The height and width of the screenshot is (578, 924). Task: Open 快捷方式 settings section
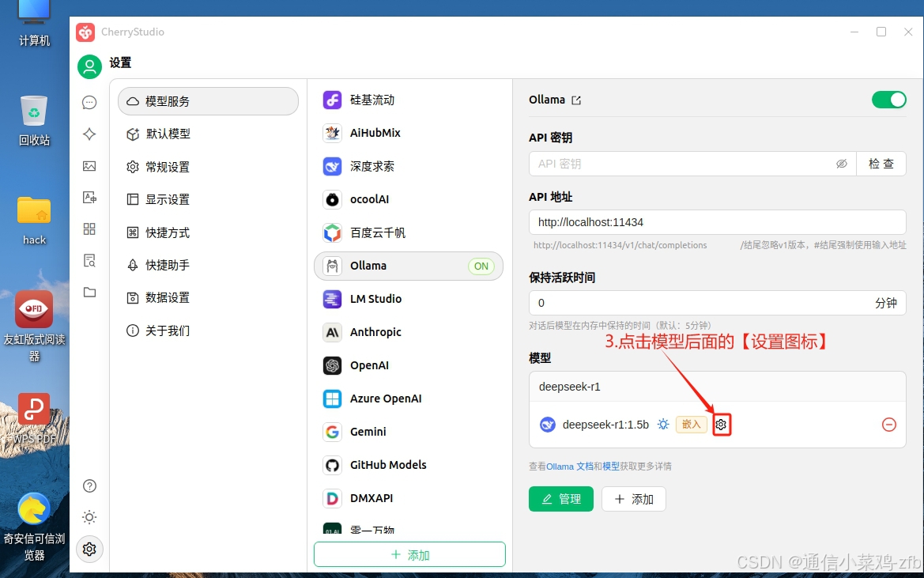click(x=208, y=232)
